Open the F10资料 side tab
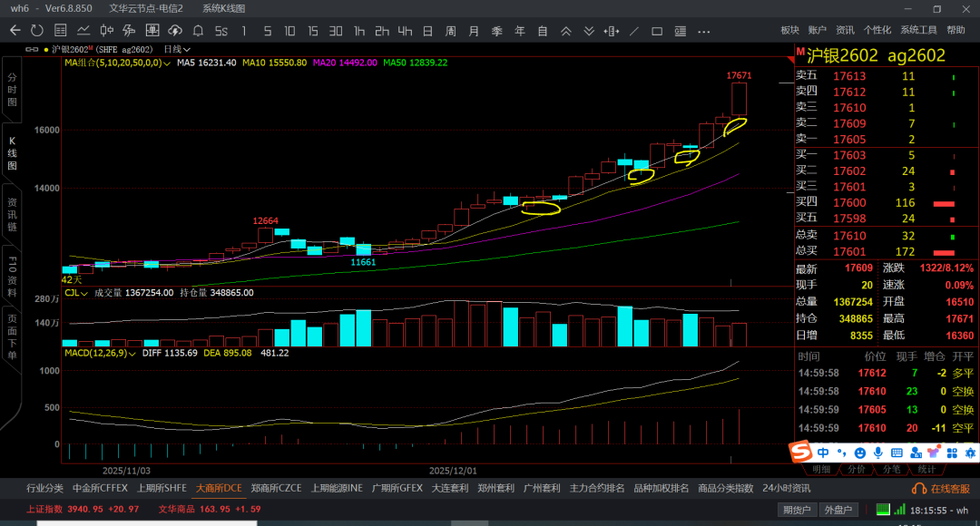This screenshot has width=980, height=526. click(12, 276)
